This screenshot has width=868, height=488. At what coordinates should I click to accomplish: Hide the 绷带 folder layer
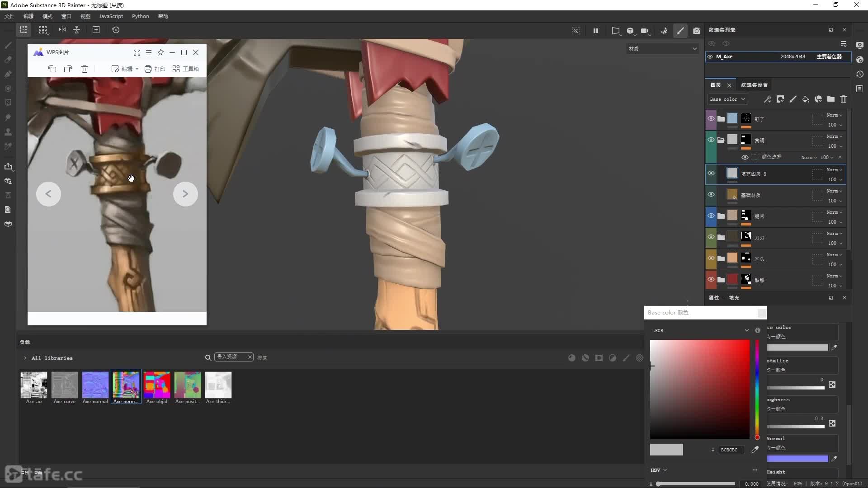click(711, 216)
